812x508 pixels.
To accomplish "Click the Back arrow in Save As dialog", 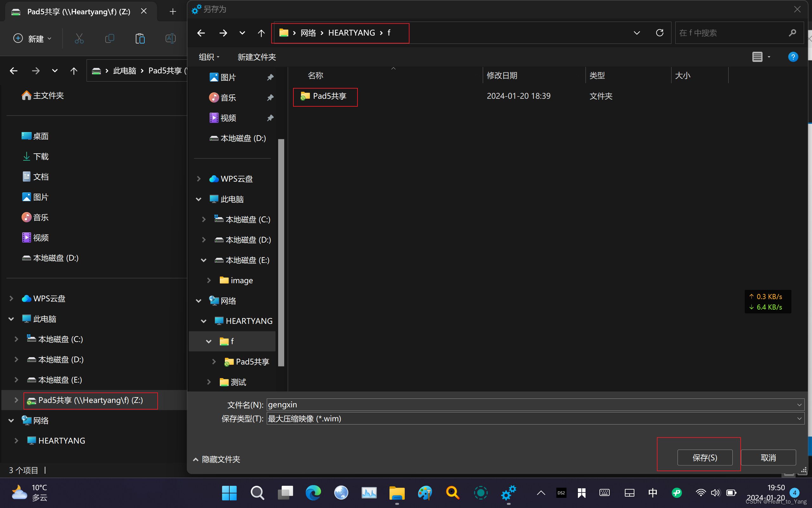I will coord(201,33).
